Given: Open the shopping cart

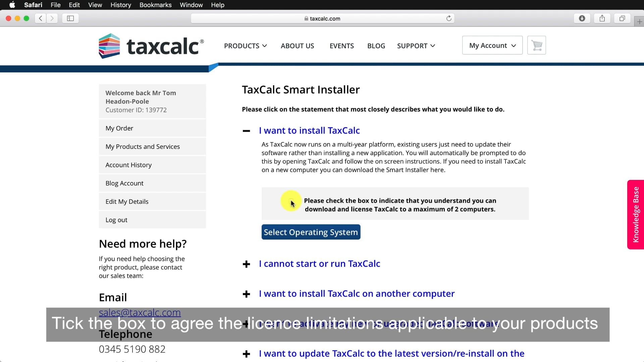Looking at the screenshot, I should click(537, 45).
